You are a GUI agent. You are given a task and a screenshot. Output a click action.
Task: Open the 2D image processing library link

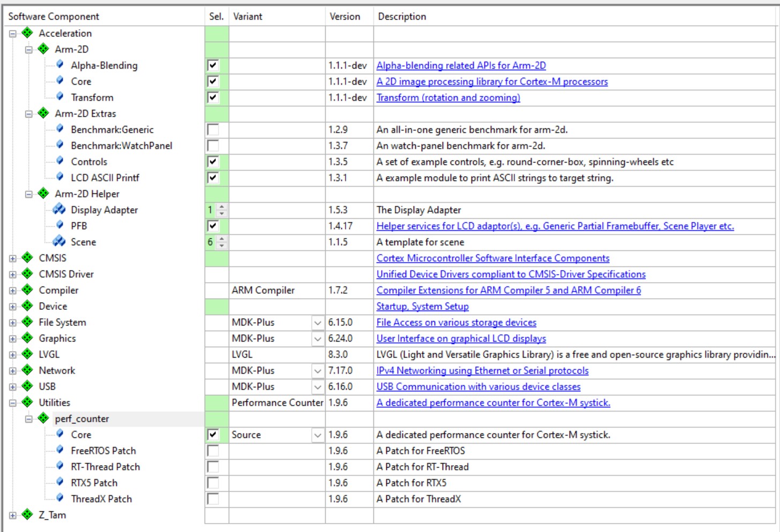(x=492, y=81)
